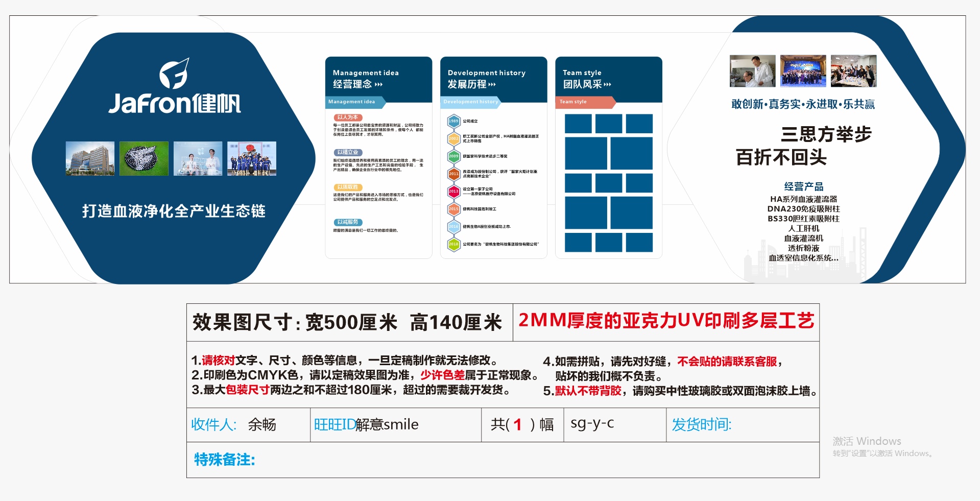Screen dimensions: 980x501
Task: Click the 2018 lime green hexagon marker
Action: (x=453, y=244)
